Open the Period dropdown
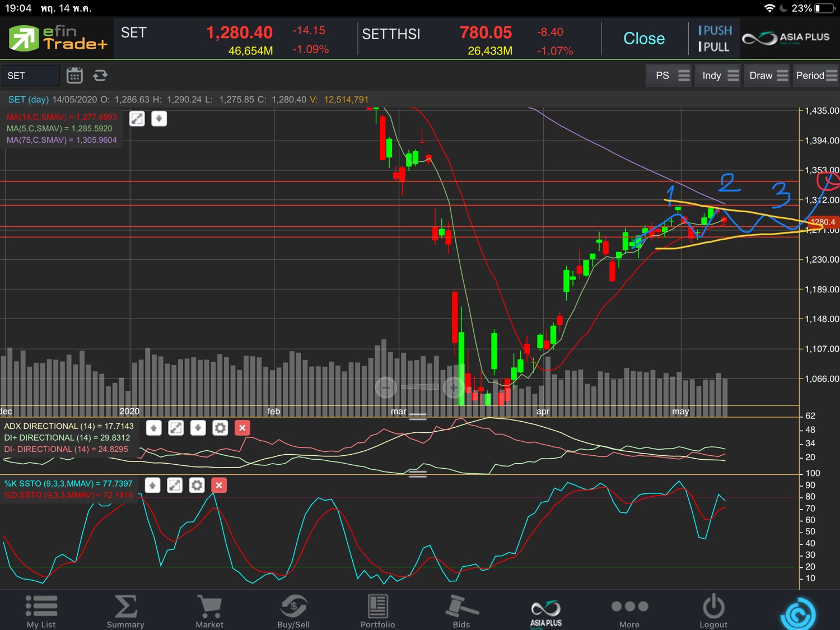This screenshot has height=630, width=840. (x=816, y=76)
